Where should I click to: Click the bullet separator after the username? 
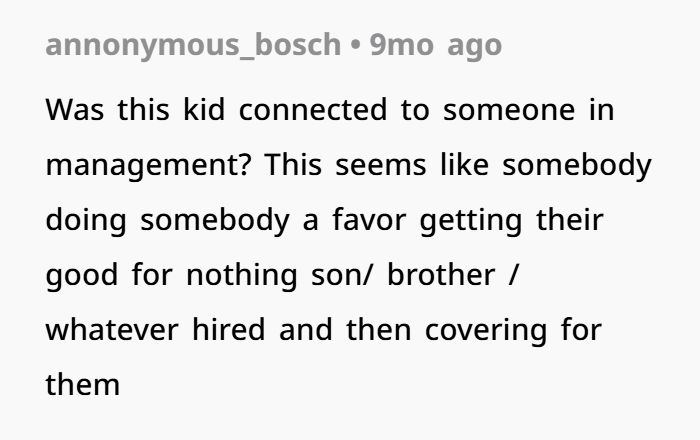[355, 45]
